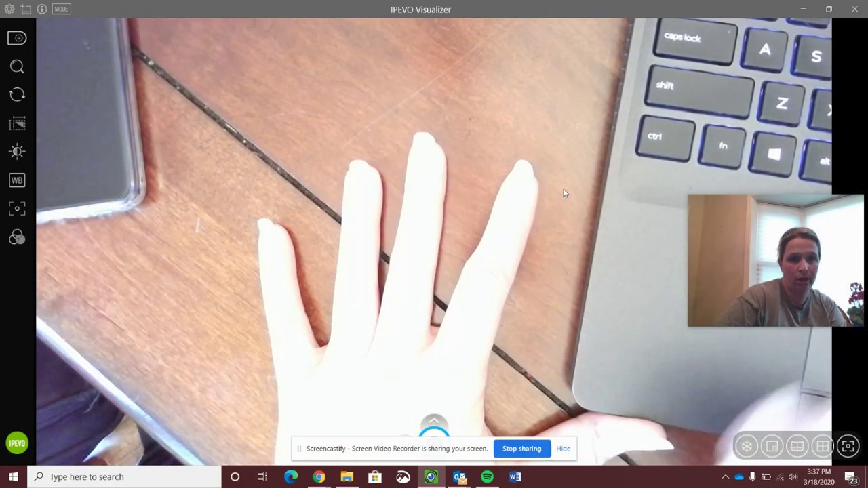
Task: Open the zoom magnifier tool
Action: 17,66
